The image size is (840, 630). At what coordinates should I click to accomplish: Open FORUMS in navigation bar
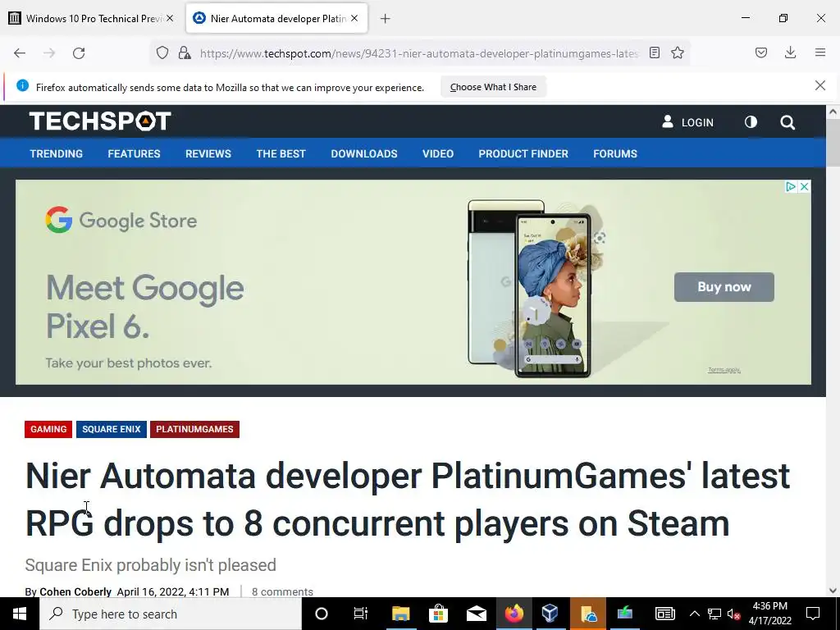pyautogui.click(x=615, y=153)
